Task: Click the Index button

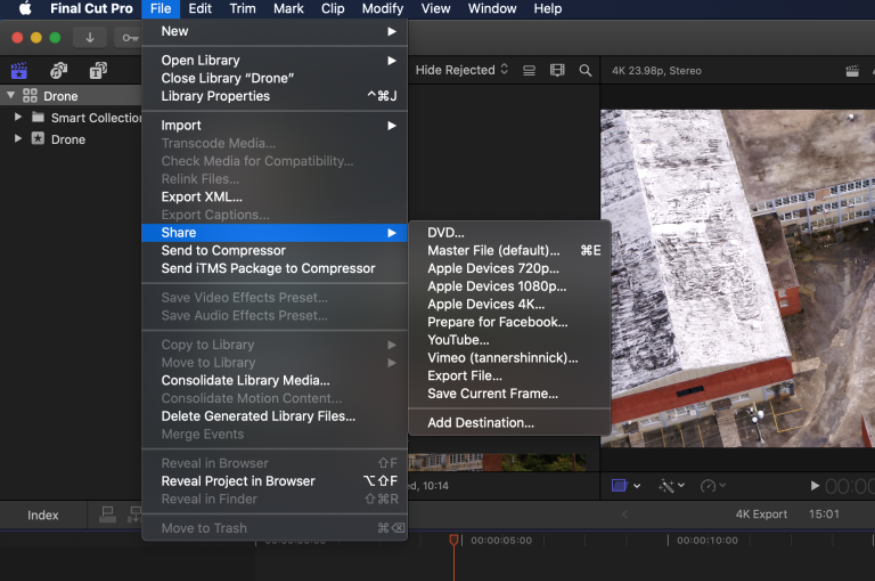Action: tap(43, 515)
